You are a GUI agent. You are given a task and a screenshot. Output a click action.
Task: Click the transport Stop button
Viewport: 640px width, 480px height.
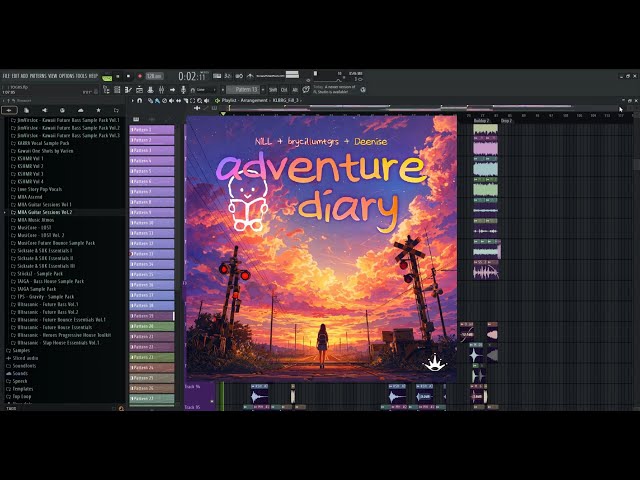[128, 76]
